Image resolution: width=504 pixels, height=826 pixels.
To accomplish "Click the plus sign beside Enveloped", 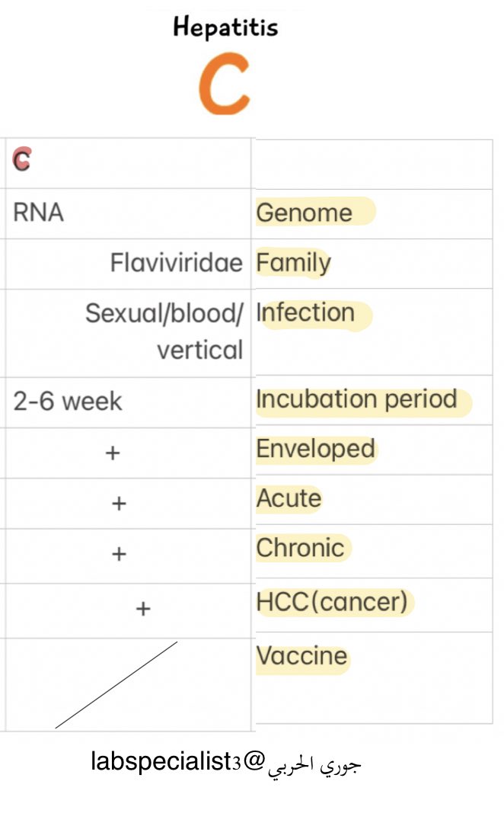I will pos(113,453).
